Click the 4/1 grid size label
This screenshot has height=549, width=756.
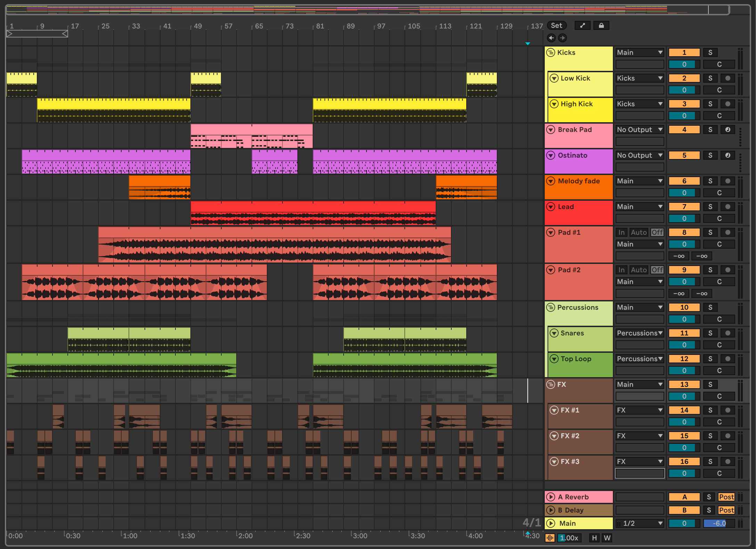pos(532,522)
